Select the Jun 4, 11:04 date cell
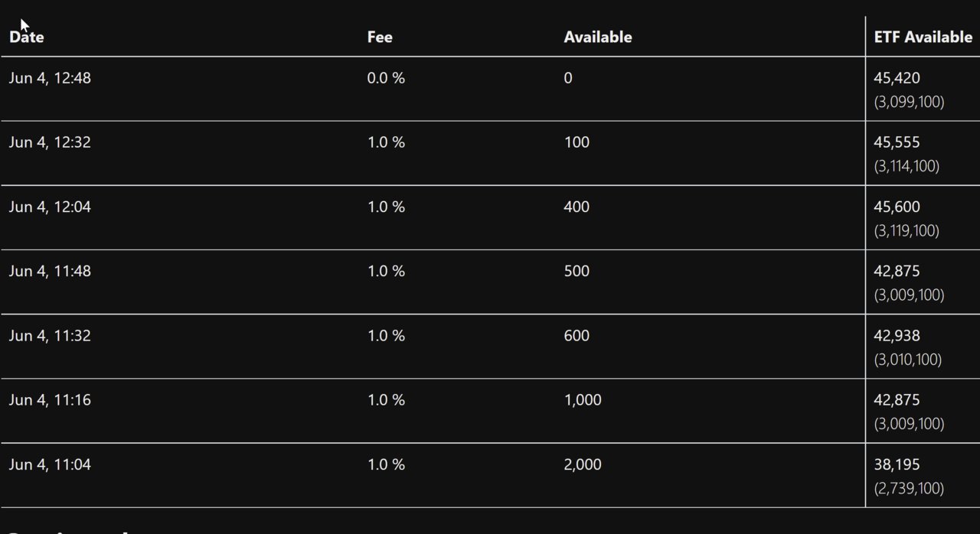 [x=50, y=464]
